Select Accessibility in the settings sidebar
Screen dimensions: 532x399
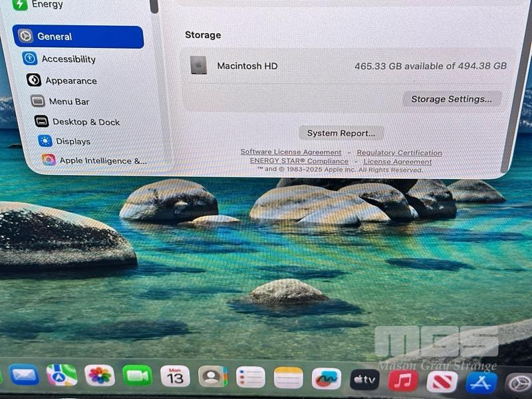tap(68, 59)
